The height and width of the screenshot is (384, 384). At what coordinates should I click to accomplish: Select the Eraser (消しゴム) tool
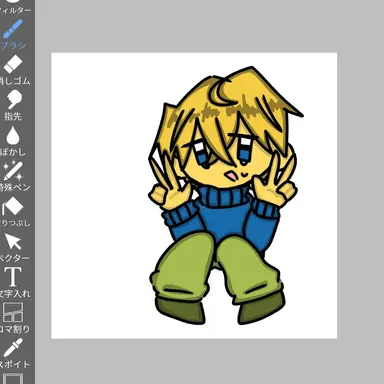point(13,69)
